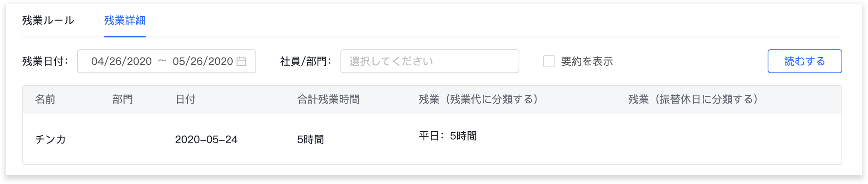Switch to the 残業ルール tab
The width and height of the screenshot is (868, 184).
[48, 21]
